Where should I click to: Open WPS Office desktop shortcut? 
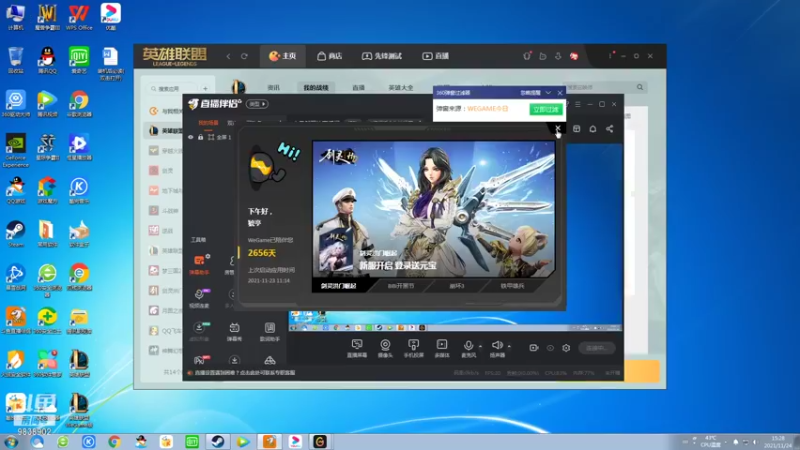(x=79, y=17)
